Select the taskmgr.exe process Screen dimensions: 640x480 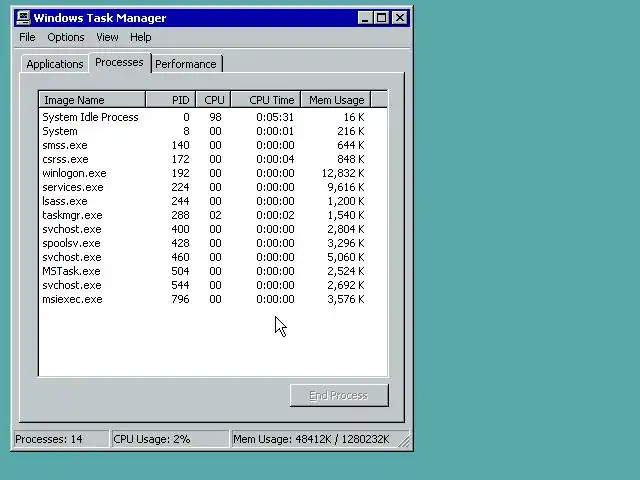(x=213, y=215)
